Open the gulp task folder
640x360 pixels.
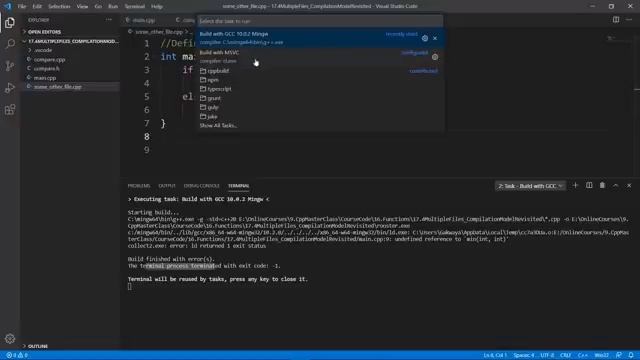coord(320,107)
